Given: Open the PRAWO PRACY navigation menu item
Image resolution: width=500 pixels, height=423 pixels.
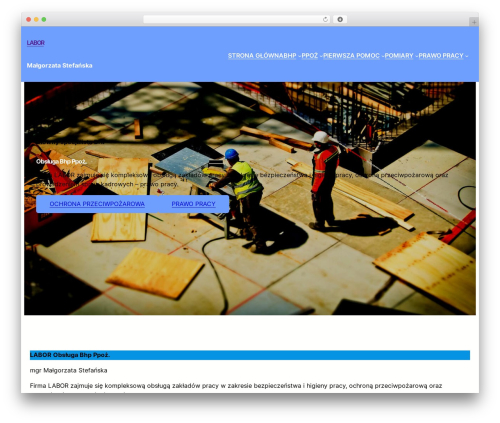Looking at the screenshot, I should coord(441,56).
